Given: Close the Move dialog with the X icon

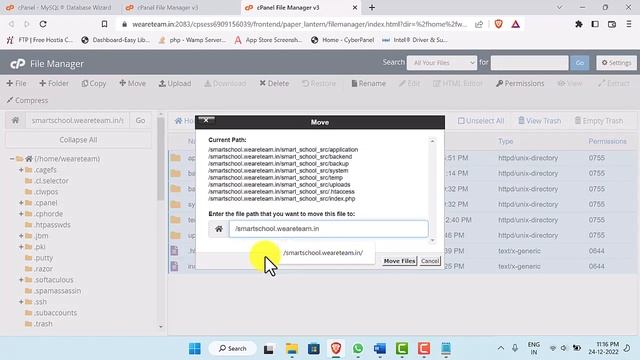Looking at the screenshot, I should click(206, 120).
